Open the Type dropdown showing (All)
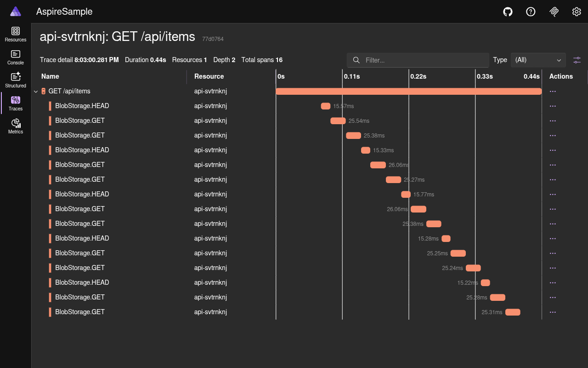The height and width of the screenshot is (368, 588). [538, 60]
